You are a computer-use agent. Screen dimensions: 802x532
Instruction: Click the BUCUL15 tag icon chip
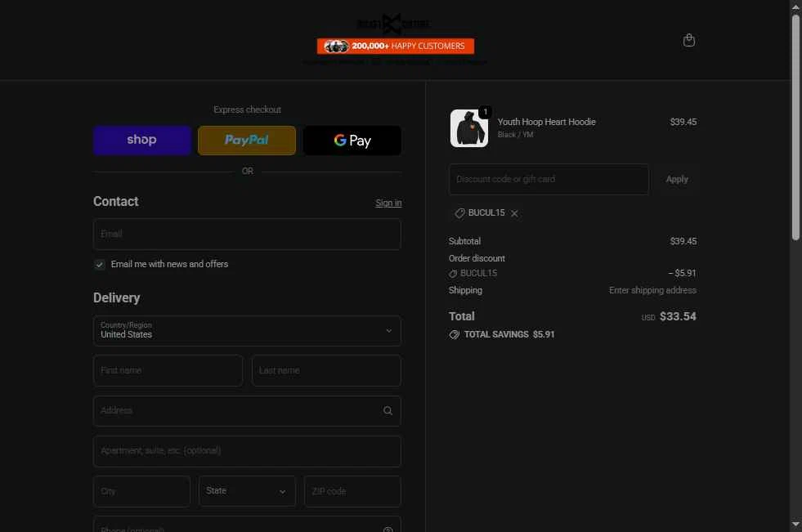(459, 213)
